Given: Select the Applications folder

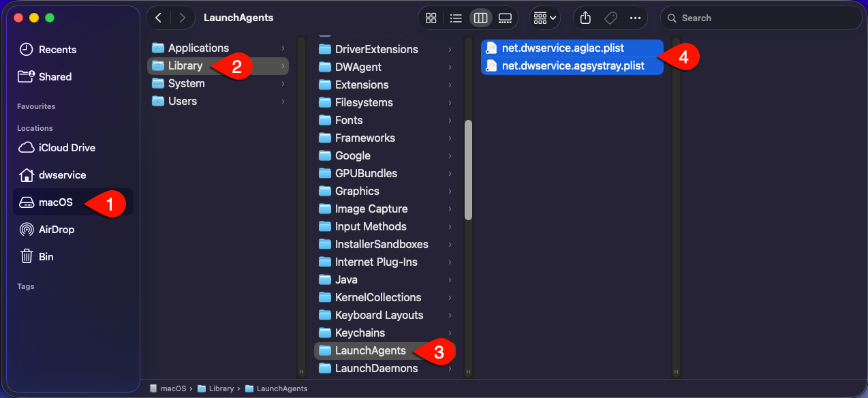Looking at the screenshot, I should click(x=218, y=48).
